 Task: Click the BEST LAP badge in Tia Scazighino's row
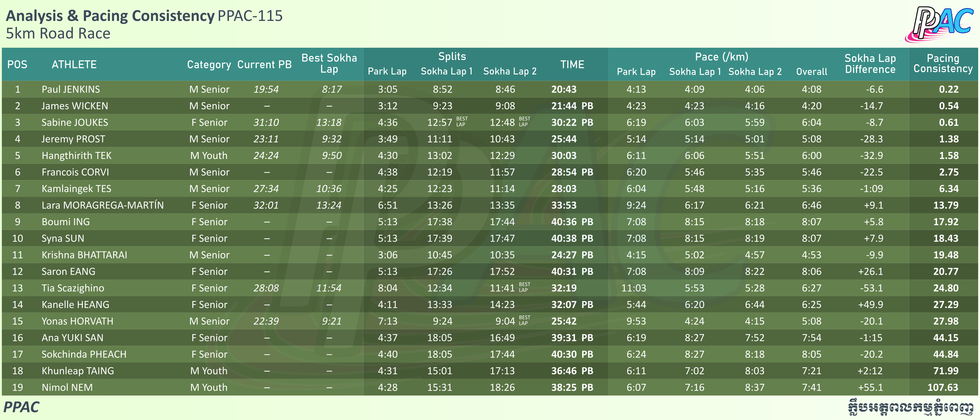524,287
